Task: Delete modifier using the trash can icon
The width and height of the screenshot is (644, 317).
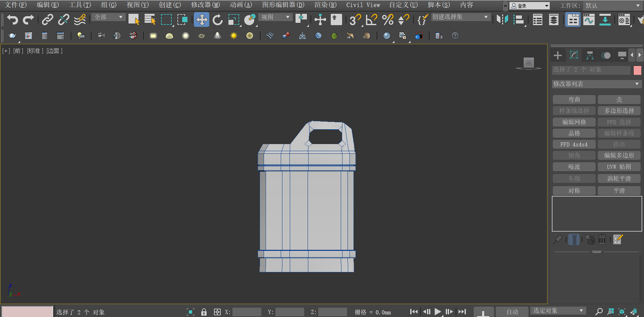Action: 602,239
